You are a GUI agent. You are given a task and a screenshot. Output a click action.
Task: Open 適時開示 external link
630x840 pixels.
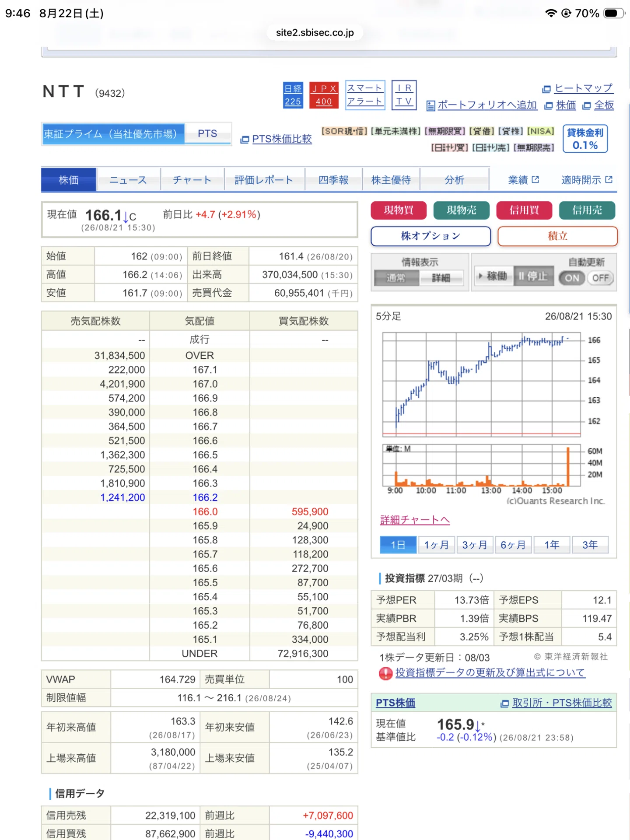(587, 180)
